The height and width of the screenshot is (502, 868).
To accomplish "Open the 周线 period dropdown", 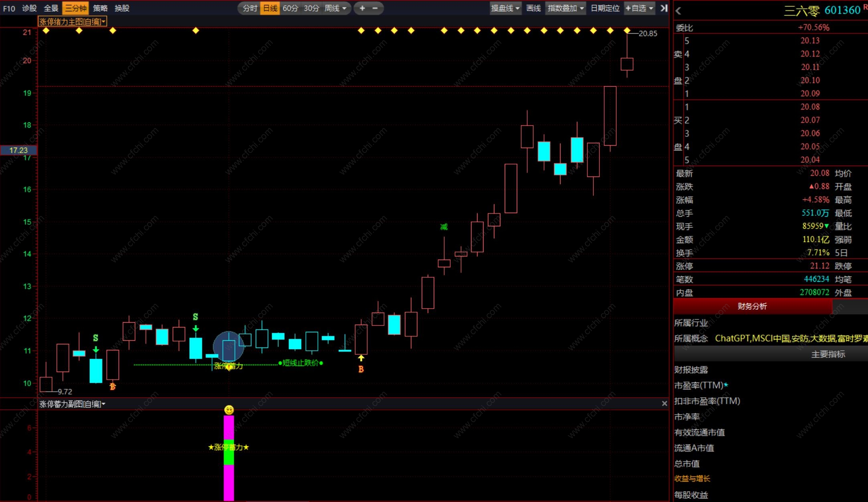I will (x=336, y=8).
